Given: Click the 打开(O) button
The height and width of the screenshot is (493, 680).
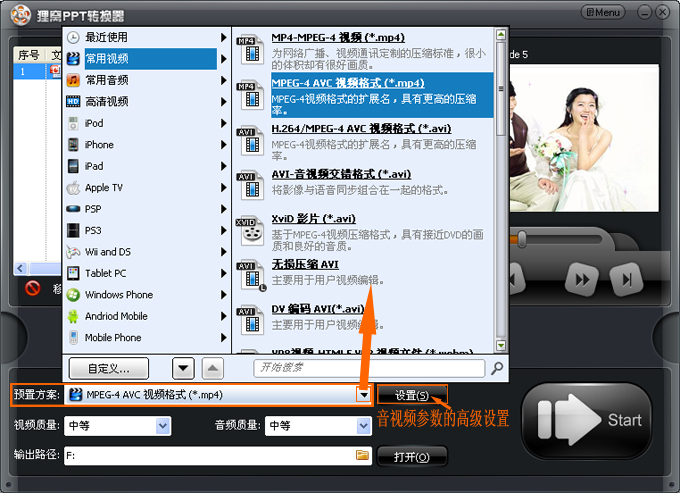Looking at the screenshot, I should (412, 457).
